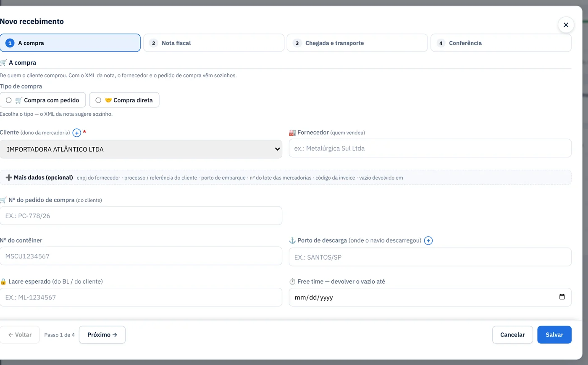The width and height of the screenshot is (588, 365).
Task: Click the 'Novo recebimento' title
Action: pos(32,21)
